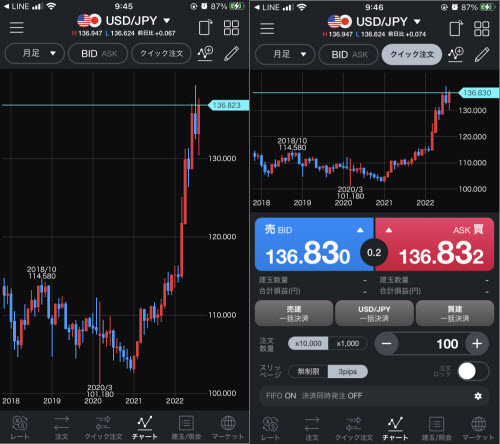Select 3pips slippage option

(x=348, y=371)
